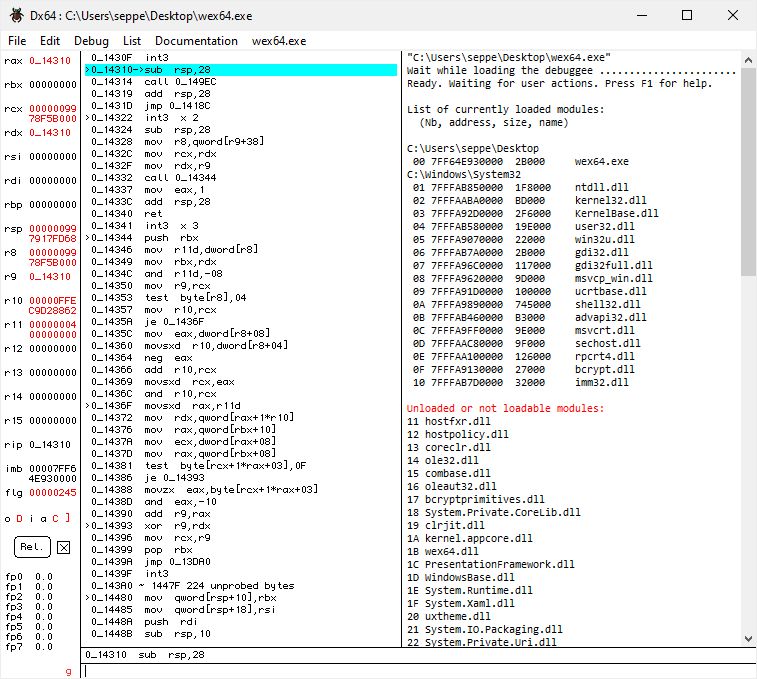Click the status line '0_14310 sub rsp,28'

(x=145, y=655)
